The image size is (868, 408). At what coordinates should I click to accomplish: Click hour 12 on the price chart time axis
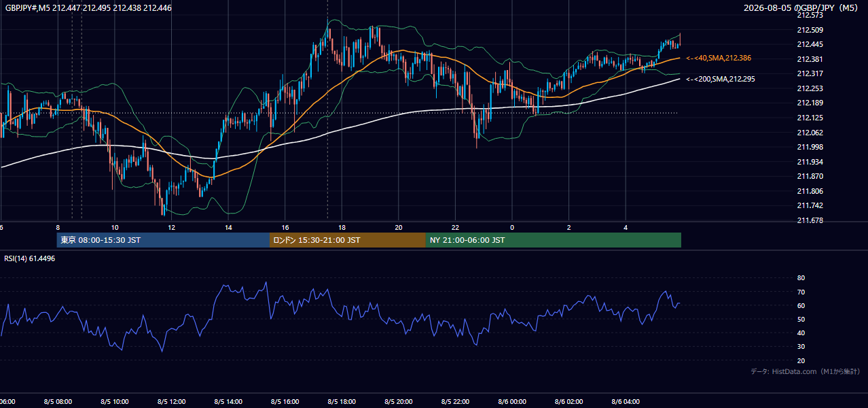click(172, 227)
